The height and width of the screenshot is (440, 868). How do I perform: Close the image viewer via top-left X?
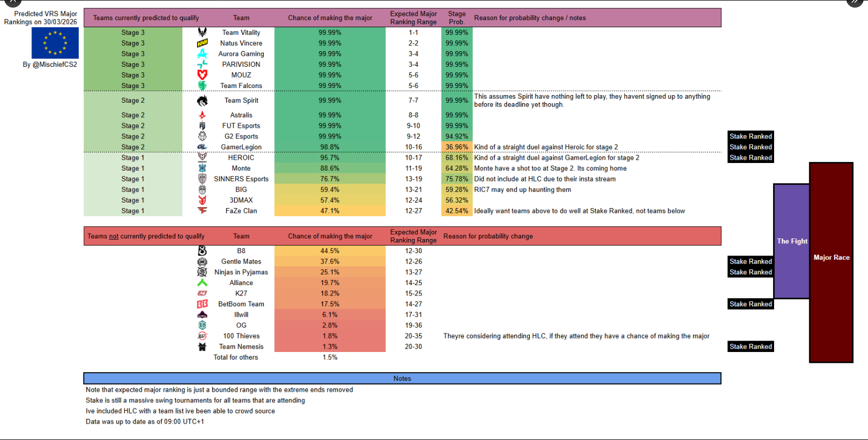(x=12, y=2)
